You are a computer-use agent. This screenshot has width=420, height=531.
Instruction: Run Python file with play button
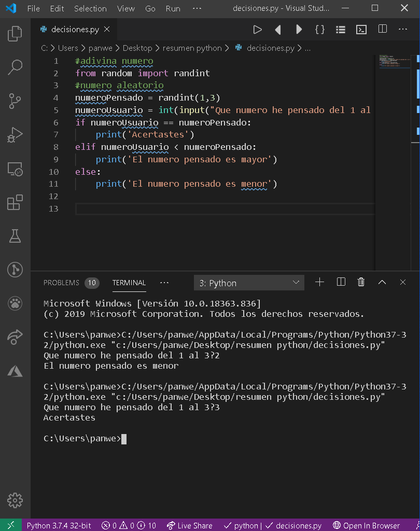pos(257,30)
